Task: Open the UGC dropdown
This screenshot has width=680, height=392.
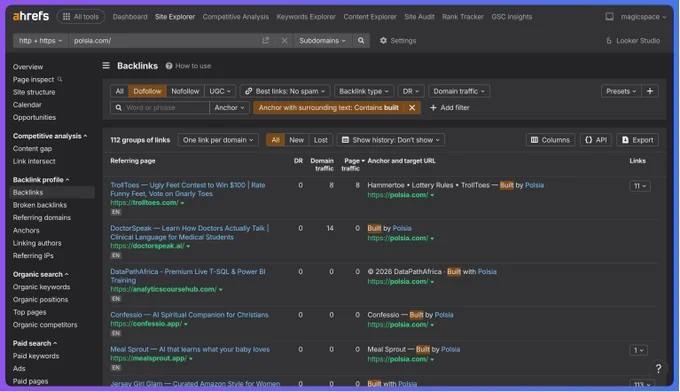Action: [220, 91]
